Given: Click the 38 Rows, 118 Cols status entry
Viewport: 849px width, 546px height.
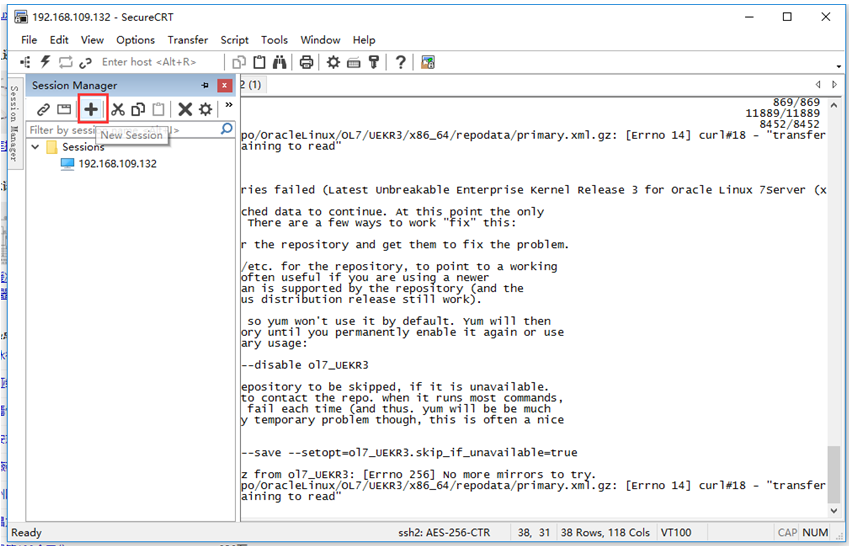Looking at the screenshot, I should (x=605, y=532).
